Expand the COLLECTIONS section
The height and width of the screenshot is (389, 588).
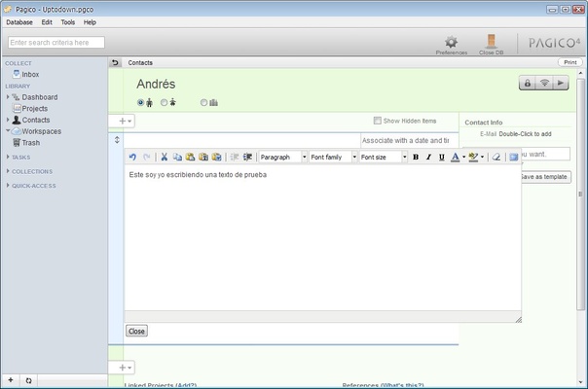point(8,171)
